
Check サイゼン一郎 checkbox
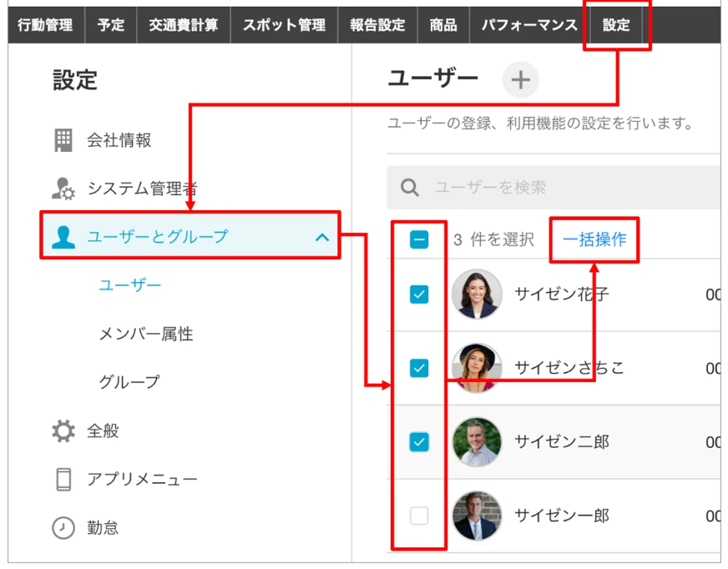tap(419, 516)
